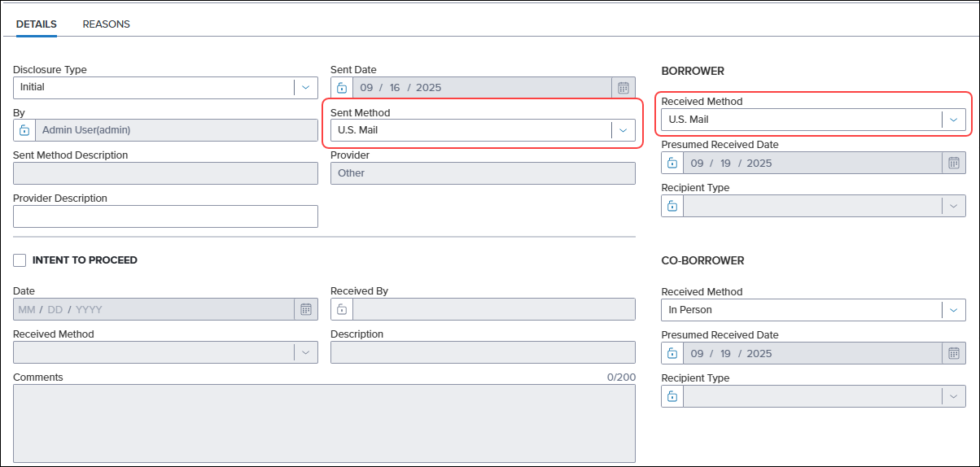
Task: Click the Sent Date calendar icon
Action: (623, 88)
